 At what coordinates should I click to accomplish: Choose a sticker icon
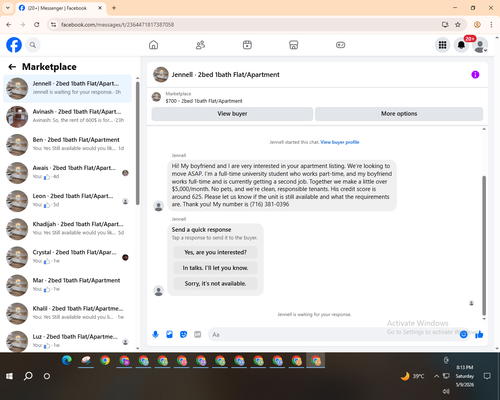pyautogui.click(x=183, y=334)
